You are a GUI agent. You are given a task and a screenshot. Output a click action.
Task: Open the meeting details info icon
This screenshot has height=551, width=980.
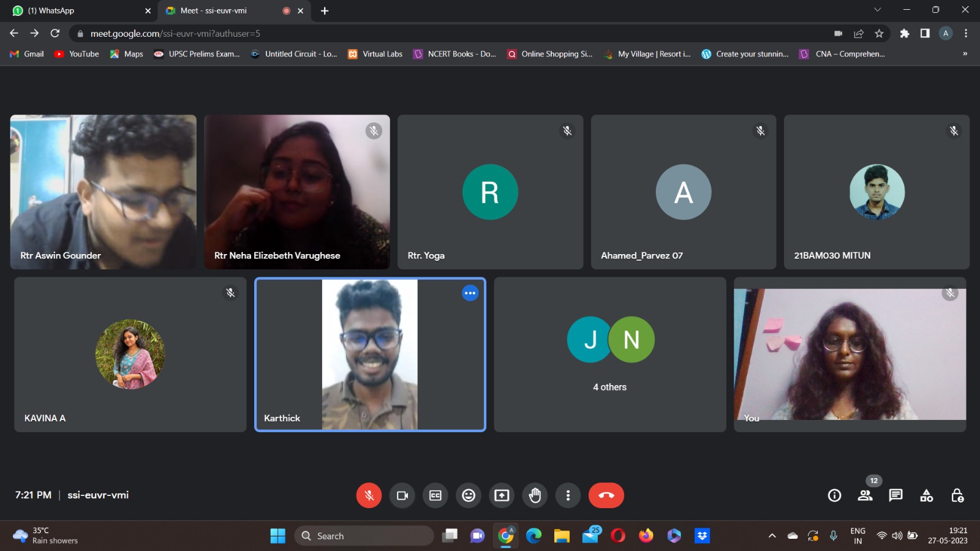click(x=834, y=495)
